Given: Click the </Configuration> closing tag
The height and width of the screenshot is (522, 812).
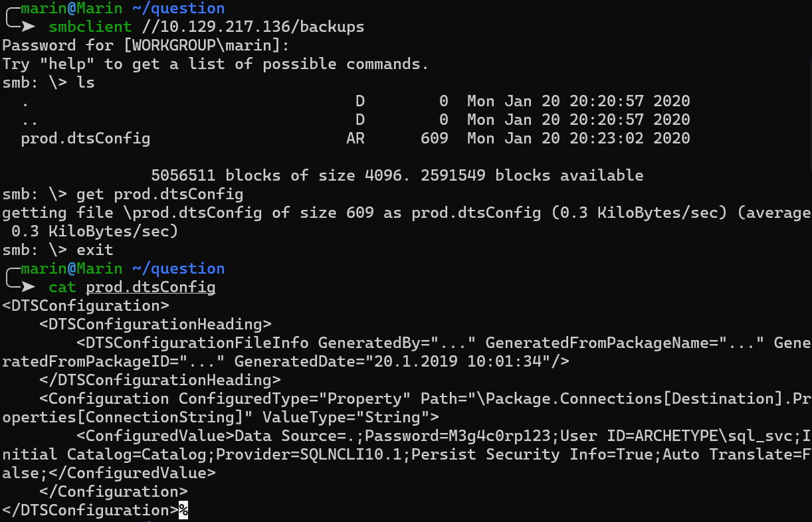Looking at the screenshot, I should tap(114, 492).
